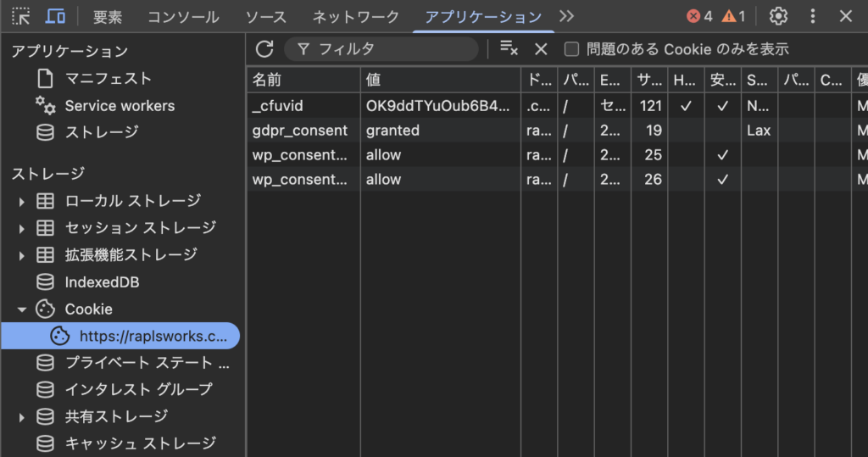The height and width of the screenshot is (457, 868).
Task: Click the ローカル ストレージ table icon
Action: (46, 201)
